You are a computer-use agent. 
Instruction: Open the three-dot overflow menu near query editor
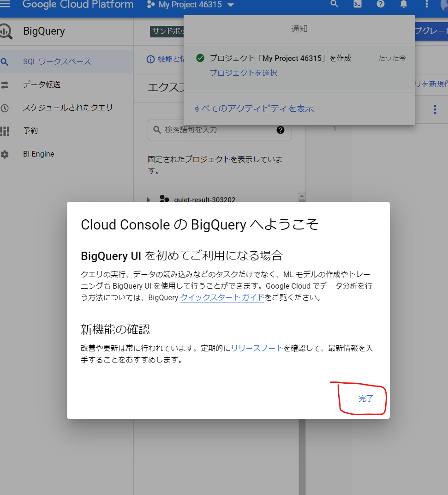click(435, 109)
